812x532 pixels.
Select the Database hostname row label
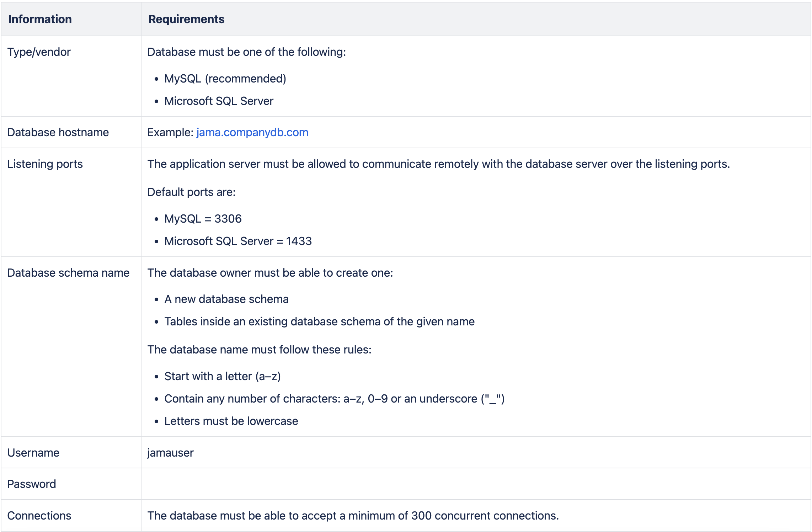pos(58,132)
